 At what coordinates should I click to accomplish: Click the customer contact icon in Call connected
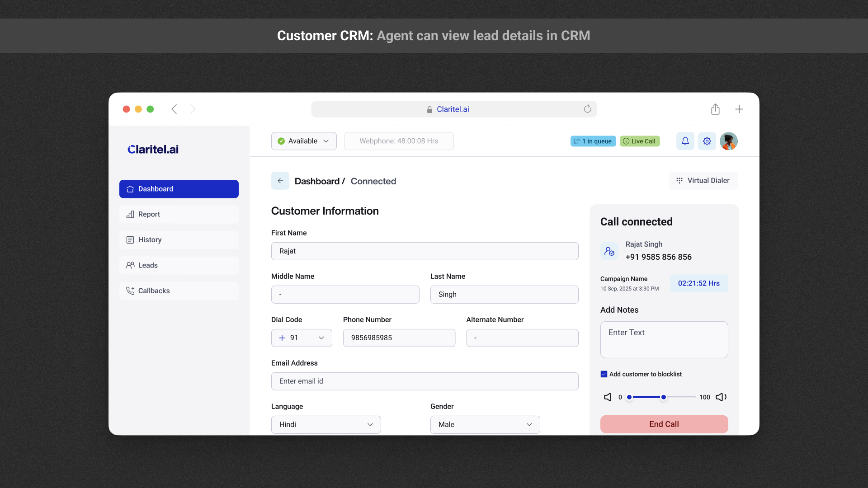click(609, 251)
